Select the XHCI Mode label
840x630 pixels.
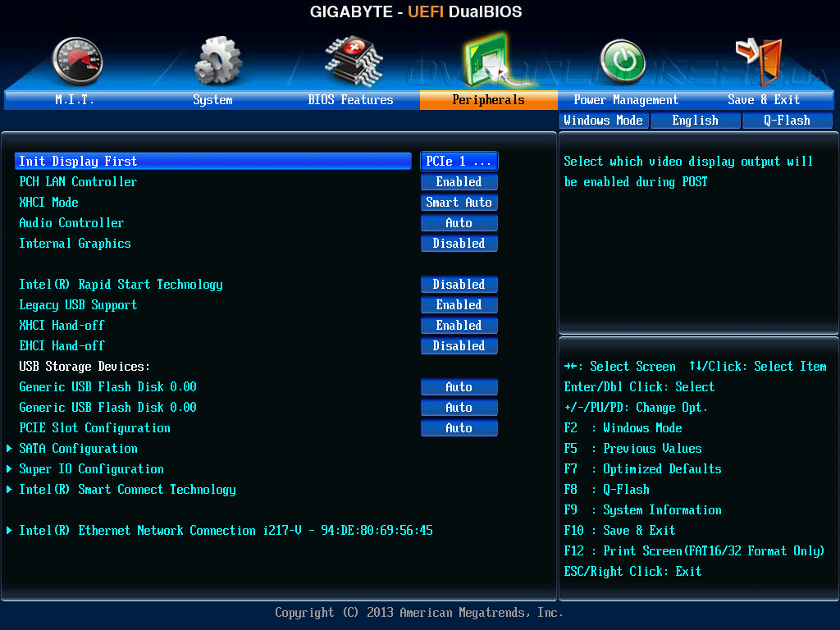tap(48, 203)
